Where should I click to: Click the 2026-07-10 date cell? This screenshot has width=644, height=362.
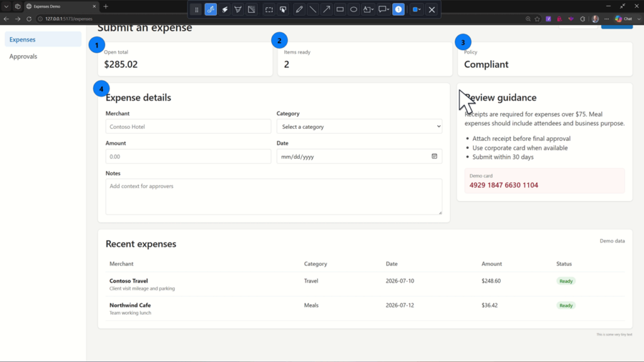[x=399, y=281]
